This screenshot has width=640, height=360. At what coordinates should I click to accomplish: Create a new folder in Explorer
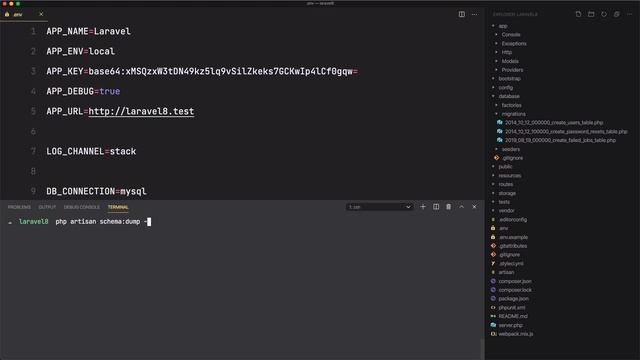tap(591, 14)
